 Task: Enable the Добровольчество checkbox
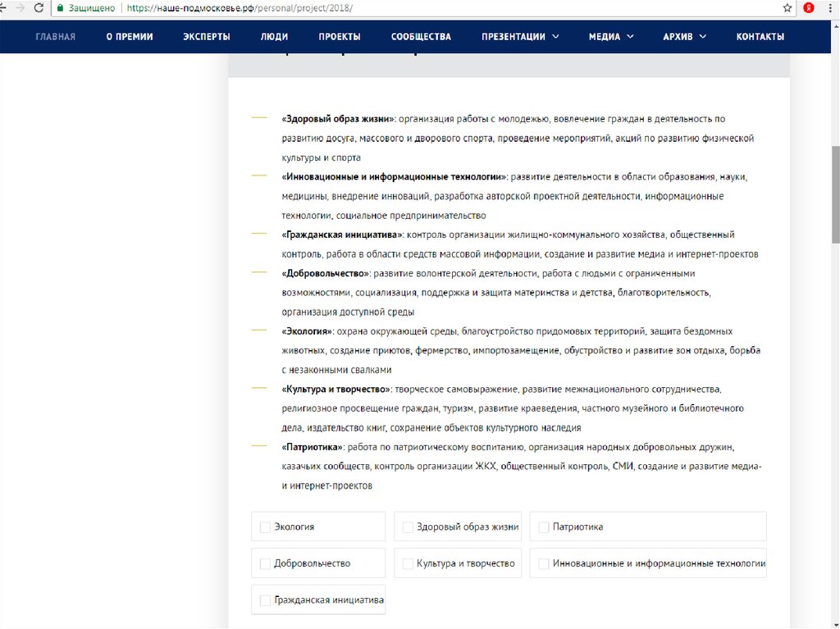(265, 563)
